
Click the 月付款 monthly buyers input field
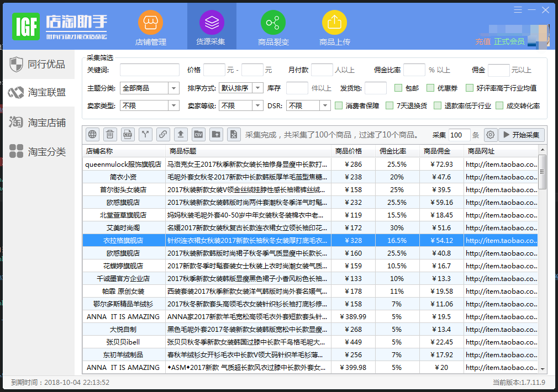(322, 70)
